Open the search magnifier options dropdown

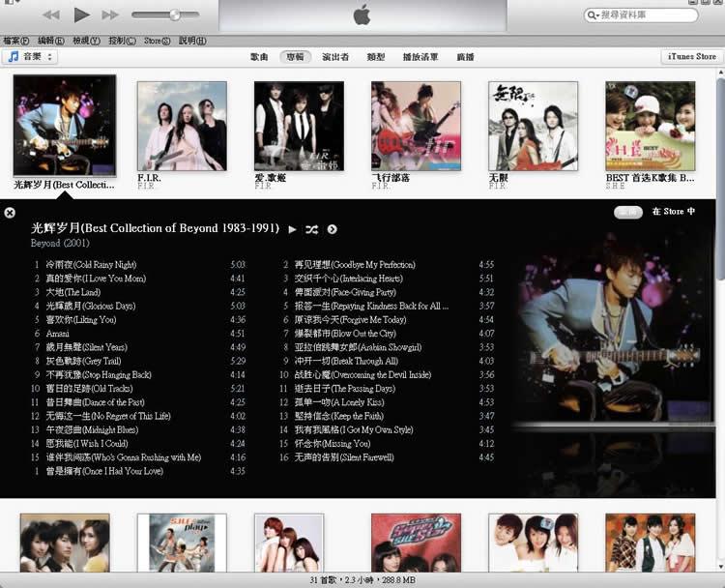(593, 15)
